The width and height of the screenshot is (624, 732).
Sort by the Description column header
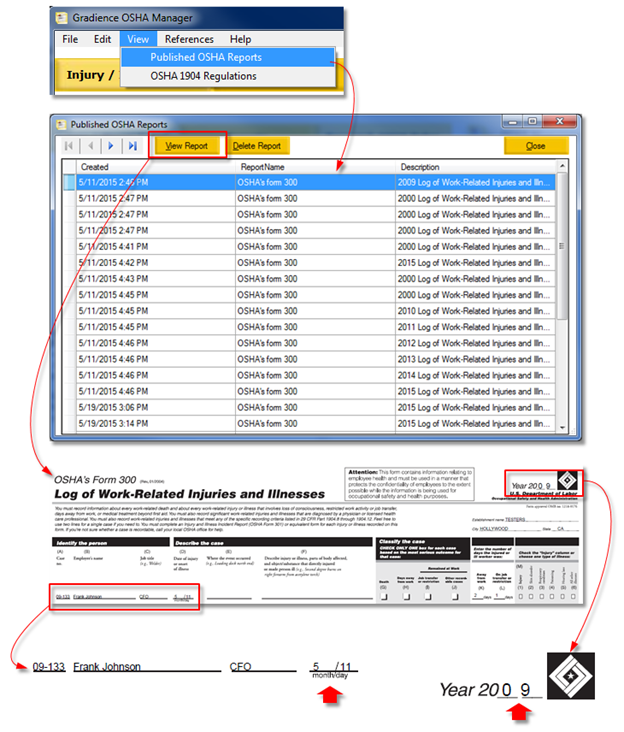[x=476, y=167]
